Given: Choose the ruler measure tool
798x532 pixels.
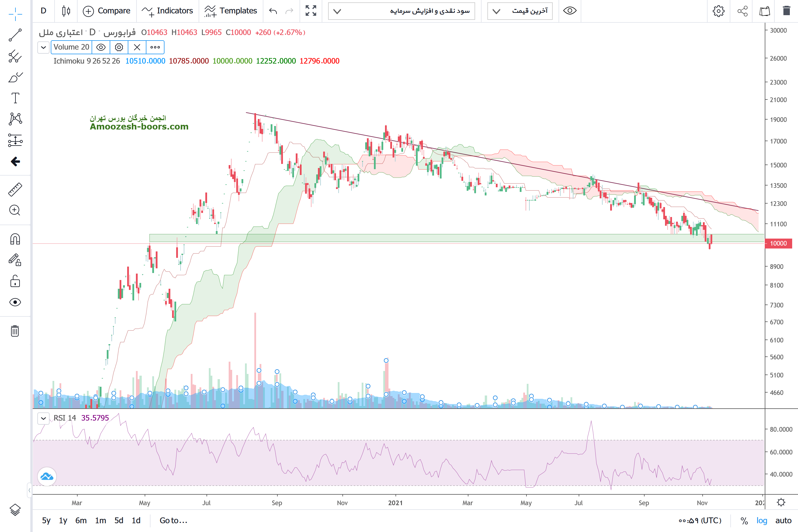Looking at the screenshot, I should coord(15,189).
